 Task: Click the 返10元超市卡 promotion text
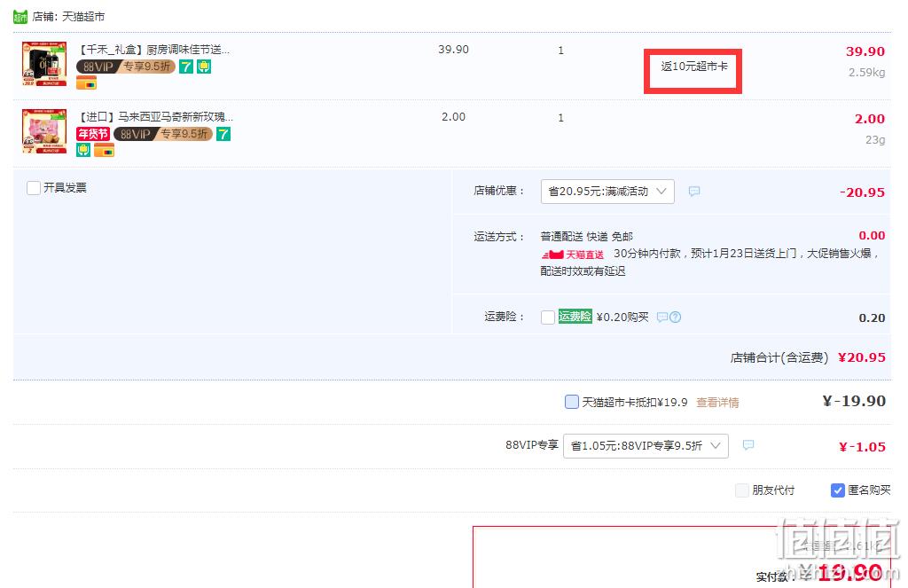pyautogui.click(x=694, y=67)
